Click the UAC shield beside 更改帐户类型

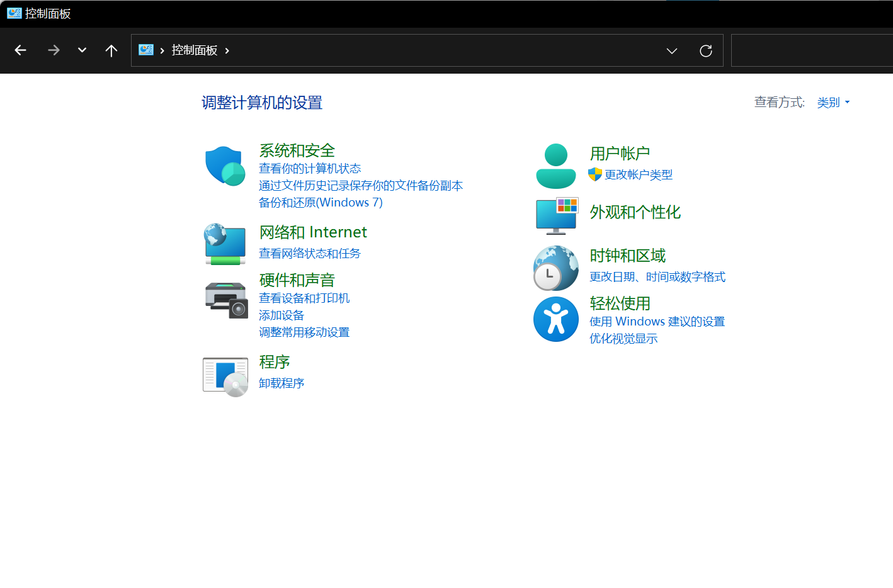pos(595,174)
